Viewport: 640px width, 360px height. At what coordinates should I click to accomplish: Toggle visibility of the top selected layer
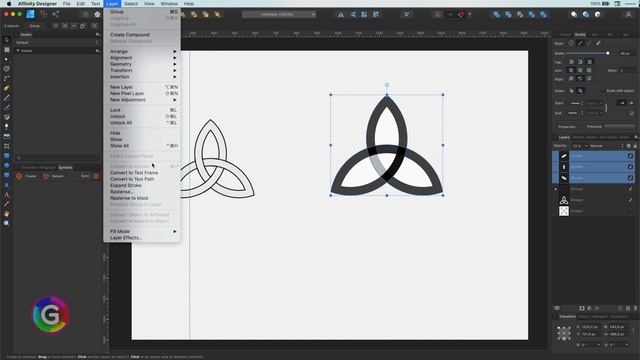(x=630, y=156)
